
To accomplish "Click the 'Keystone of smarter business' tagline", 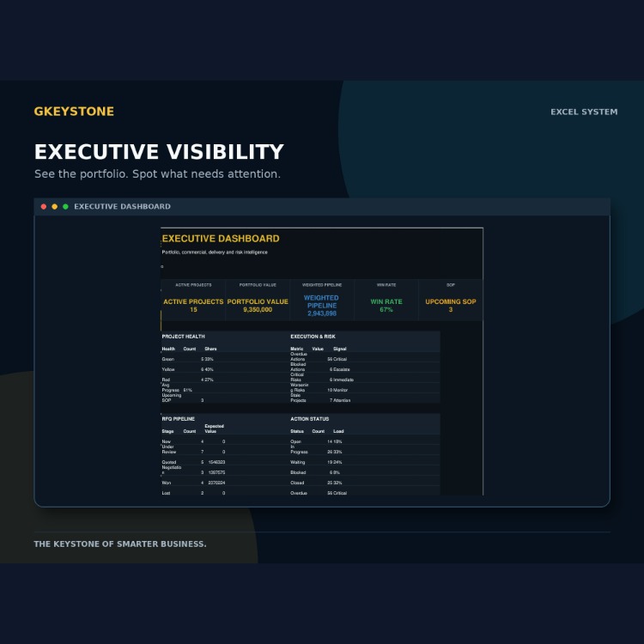I will (x=120, y=544).
